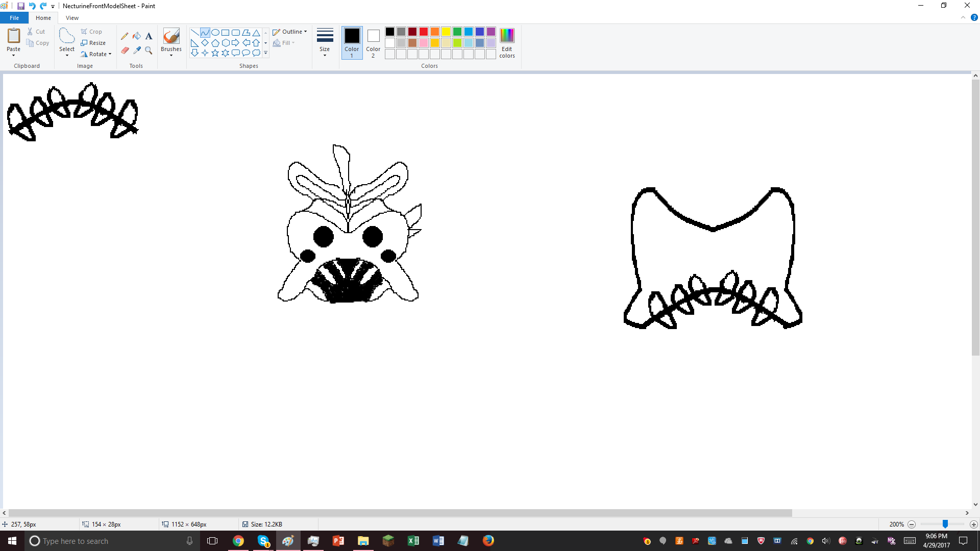Viewport: 980px width, 551px height.
Task: Pick the orange color swatch
Action: click(435, 32)
